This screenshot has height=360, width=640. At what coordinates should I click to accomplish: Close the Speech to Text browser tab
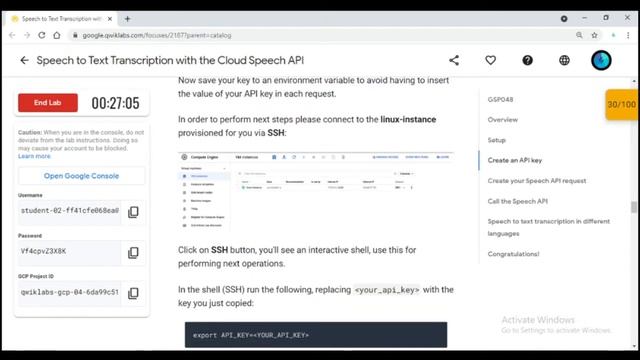(110, 19)
